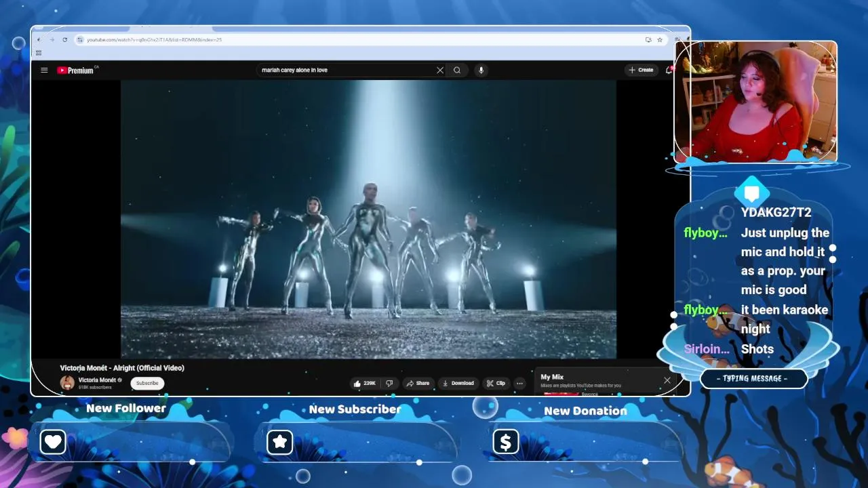The height and width of the screenshot is (488, 868).
Task: Click chat user 'Sirloin...' name
Action: 707,349
